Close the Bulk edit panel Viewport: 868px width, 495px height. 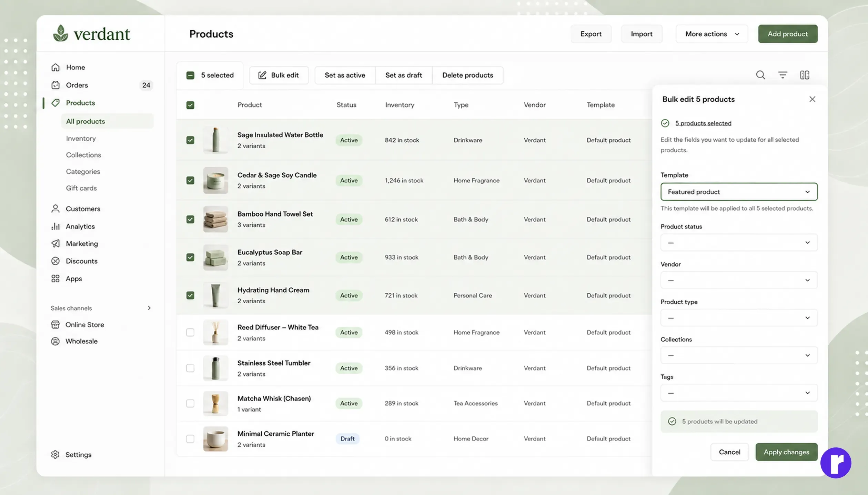[812, 99]
